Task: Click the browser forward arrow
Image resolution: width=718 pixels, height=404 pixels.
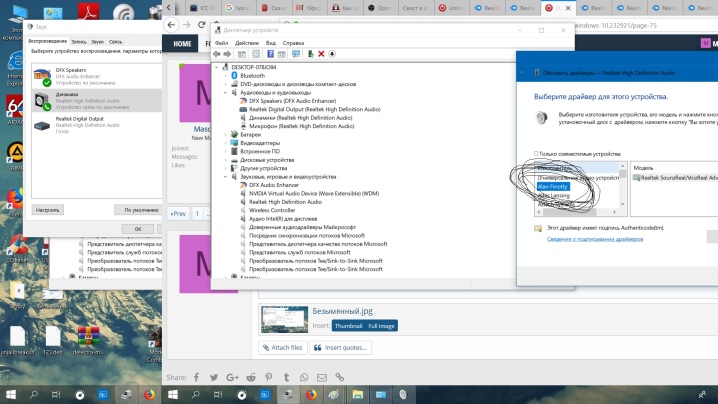Action: (186, 25)
